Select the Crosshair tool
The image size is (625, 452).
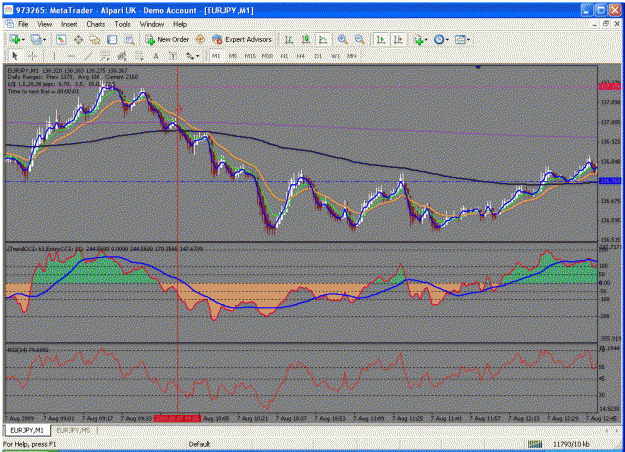click(x=33, y=56)
